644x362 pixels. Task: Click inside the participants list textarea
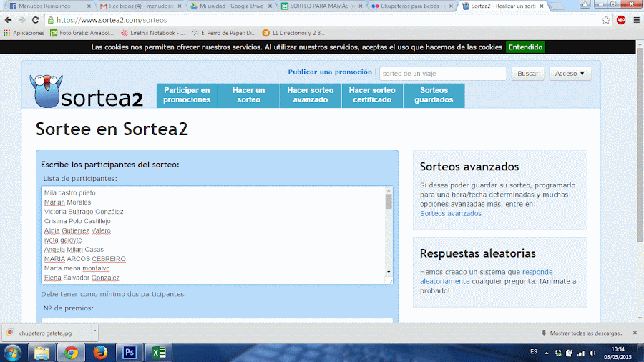point(213,235)
